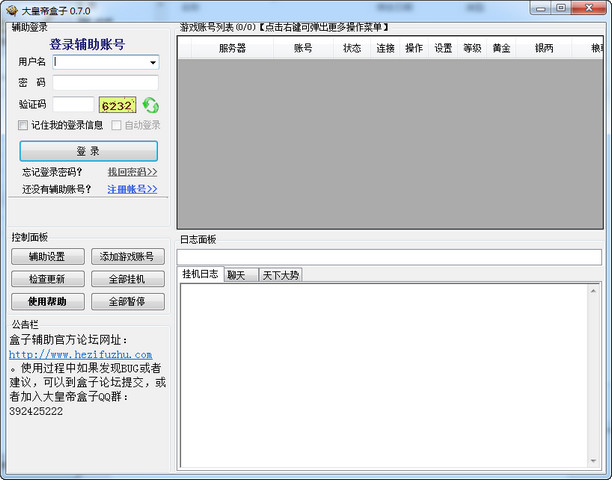Open the 天下大势 tab

[279, 275]
